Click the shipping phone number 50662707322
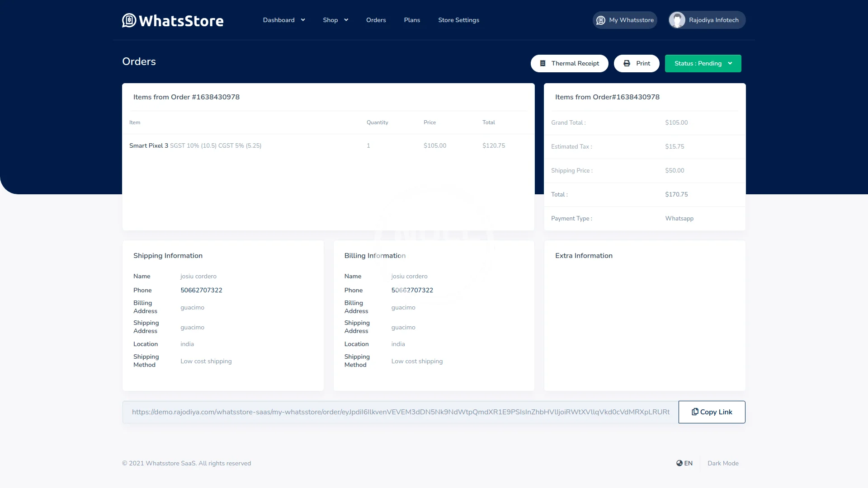868x488 pixels. [x=201, y=290]
